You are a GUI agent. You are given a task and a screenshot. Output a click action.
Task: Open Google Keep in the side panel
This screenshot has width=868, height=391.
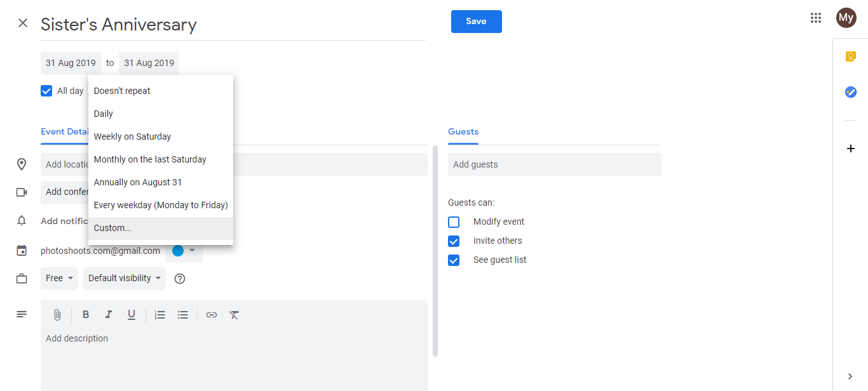point(851,56)
